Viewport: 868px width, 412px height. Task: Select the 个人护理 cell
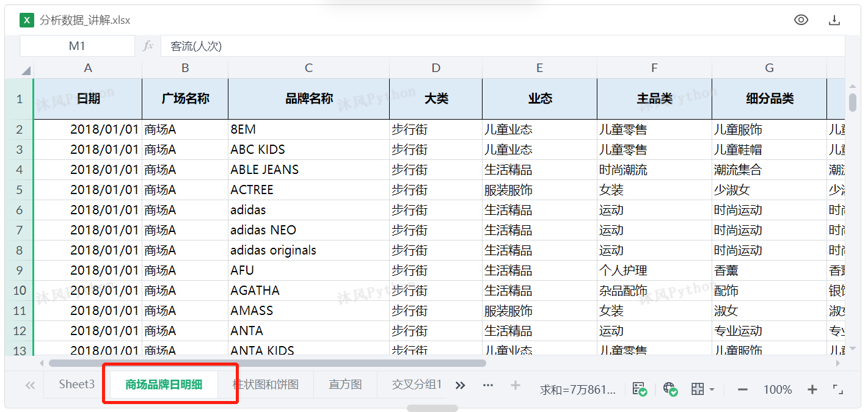[x=654, y=270]
